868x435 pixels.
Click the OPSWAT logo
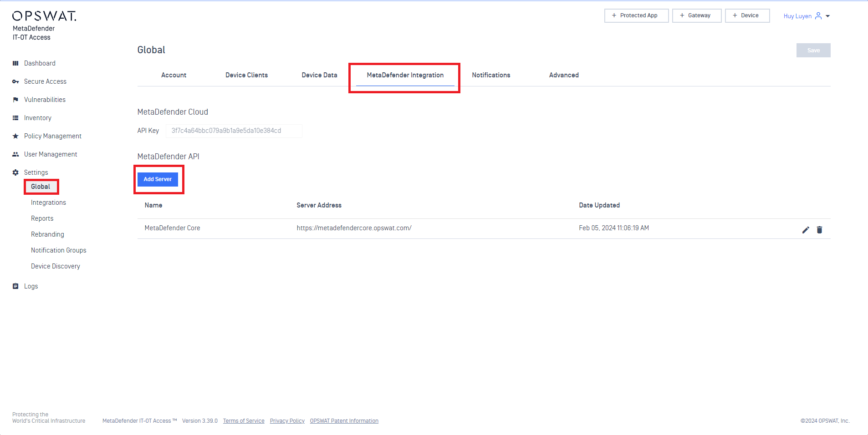point(44,16)
